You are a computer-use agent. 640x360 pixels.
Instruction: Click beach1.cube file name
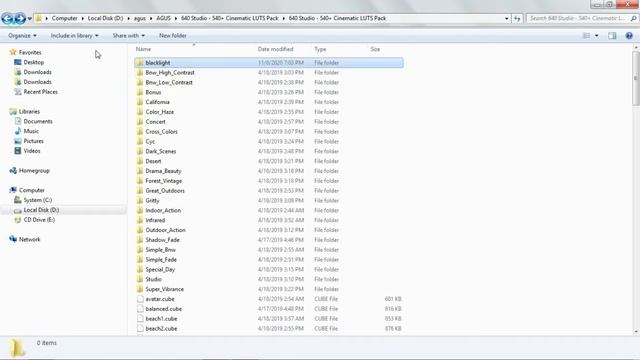coord(161,318)
